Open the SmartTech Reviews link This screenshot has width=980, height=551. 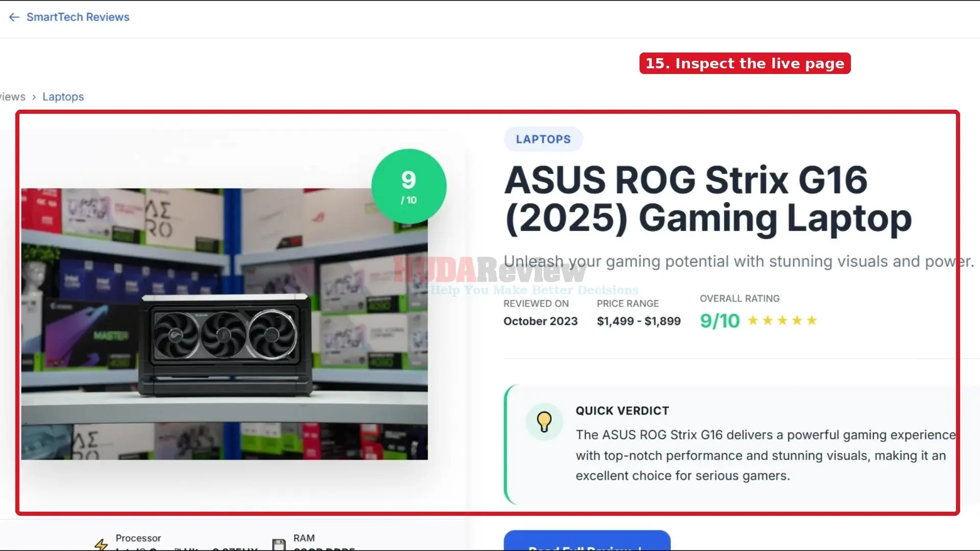(78, 17)
